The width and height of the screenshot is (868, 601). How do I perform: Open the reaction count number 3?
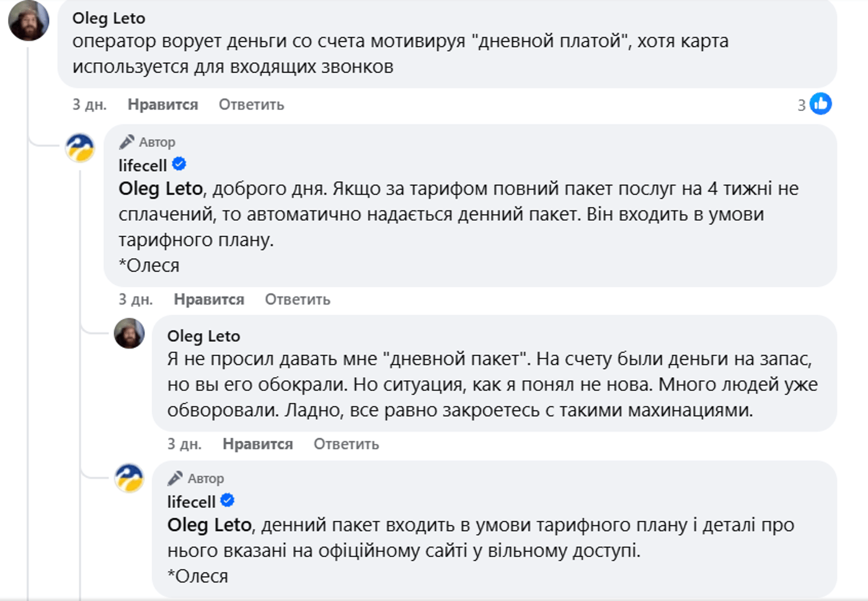pos(801,105)
